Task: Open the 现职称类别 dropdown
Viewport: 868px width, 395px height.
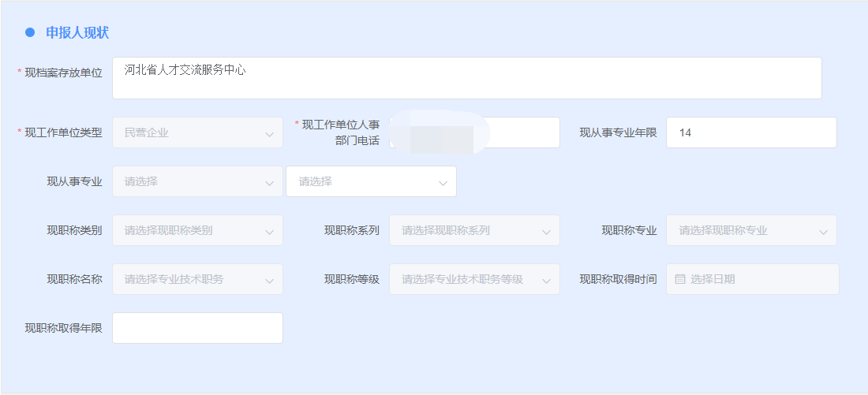Action: tap(197, 231)
